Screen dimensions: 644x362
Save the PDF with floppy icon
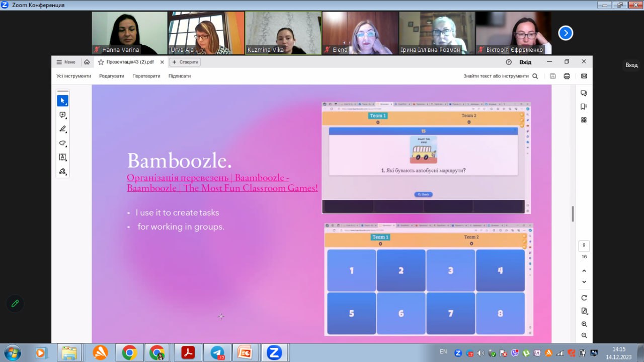click(553, 76)
